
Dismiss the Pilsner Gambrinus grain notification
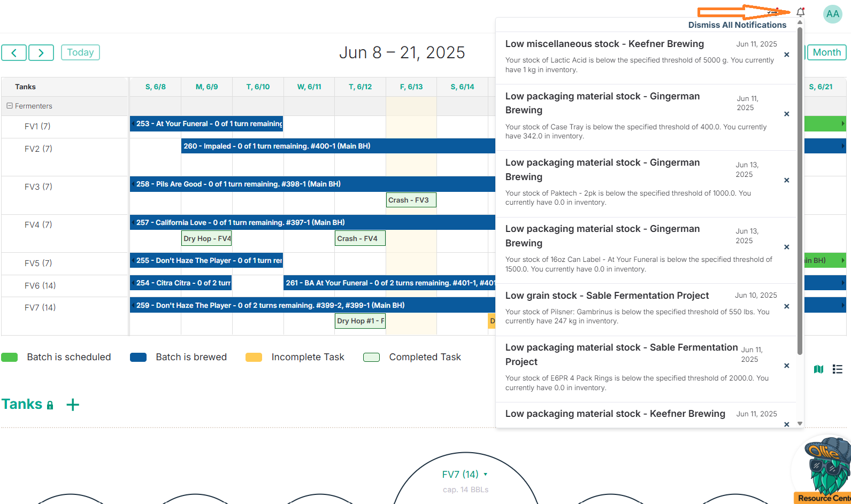[786, 306]
